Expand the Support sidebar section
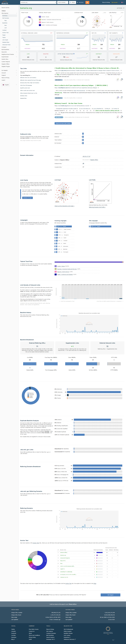126x644 pixels. (x=17, y=75)
